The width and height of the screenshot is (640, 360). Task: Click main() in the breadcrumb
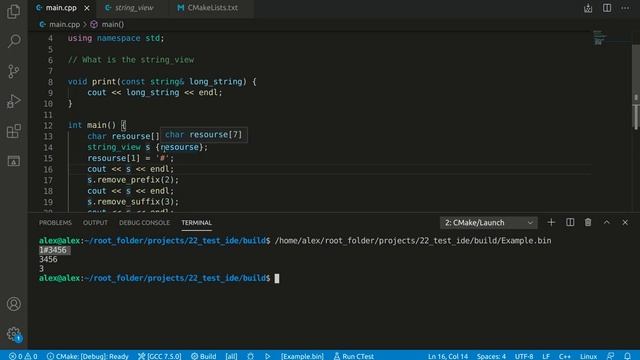(113, 24)
